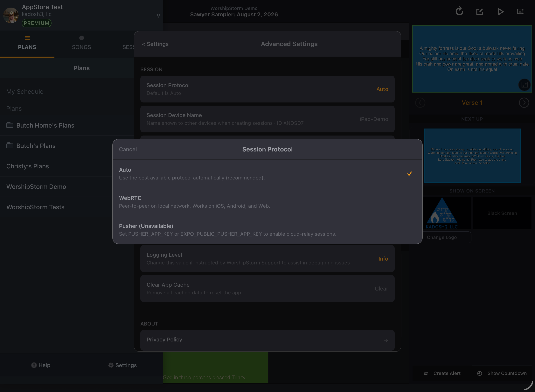Click the green slide with blessed Trinity text
The image size is (535, 392).
(216, 367)
